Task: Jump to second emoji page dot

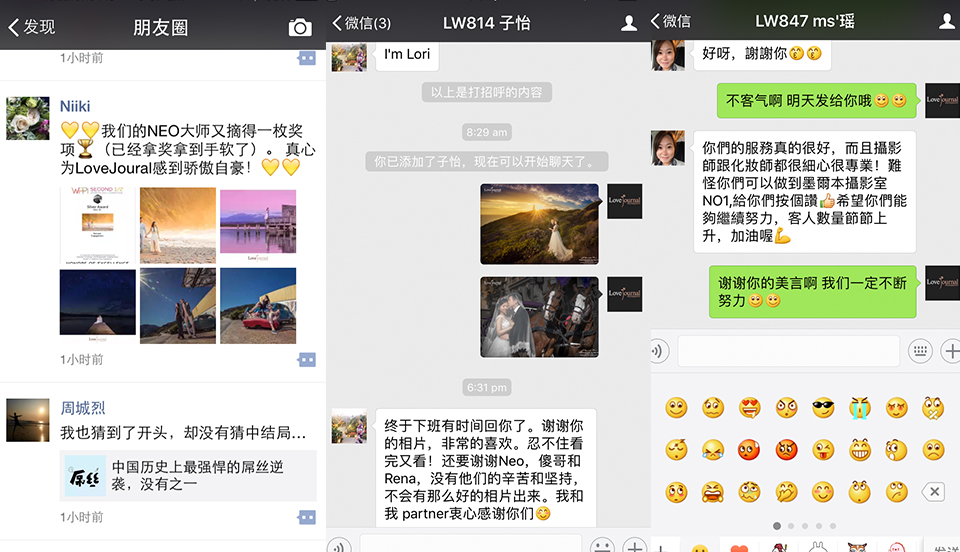Action: 790,525
